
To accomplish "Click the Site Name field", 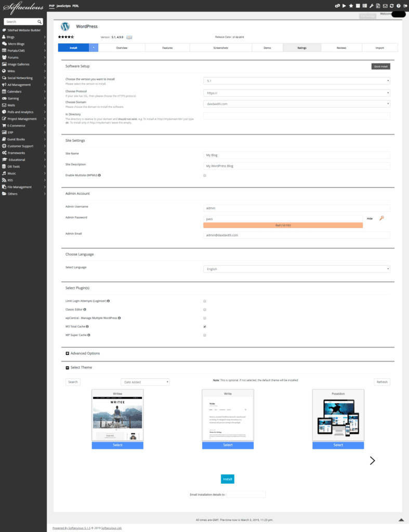I will [x=297, y=155].
